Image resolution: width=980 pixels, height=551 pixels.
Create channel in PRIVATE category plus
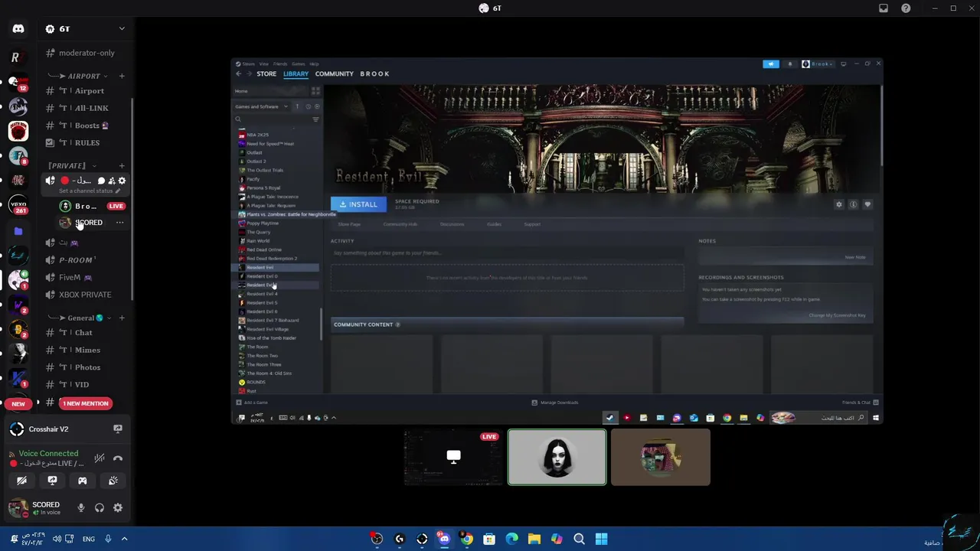[122, 165]
